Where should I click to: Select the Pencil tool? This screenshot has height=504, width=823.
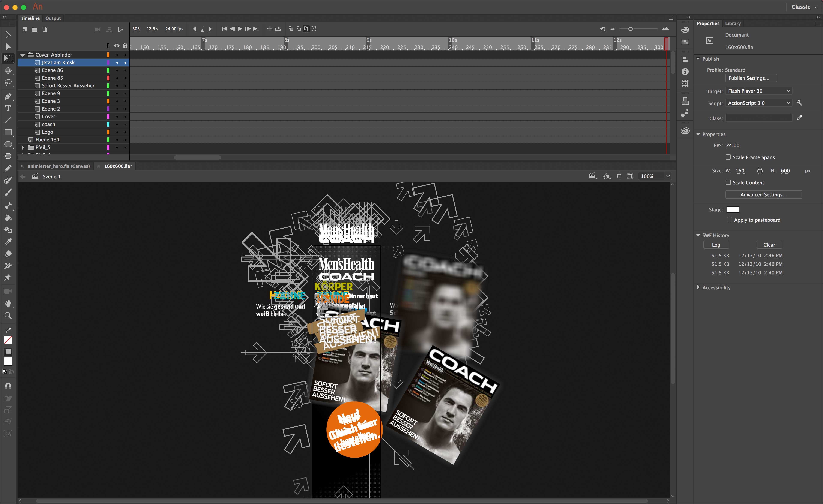click(8, 168)
